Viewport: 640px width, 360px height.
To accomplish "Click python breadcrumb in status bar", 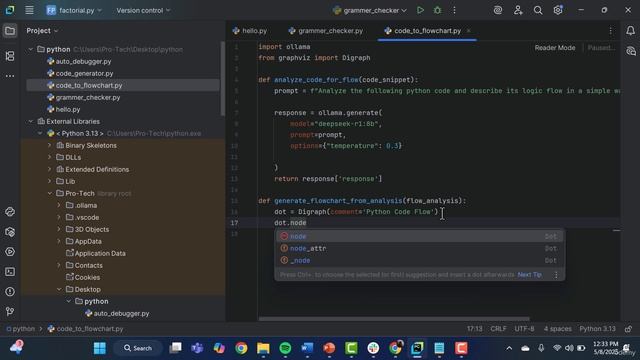I will coord(20,329).
